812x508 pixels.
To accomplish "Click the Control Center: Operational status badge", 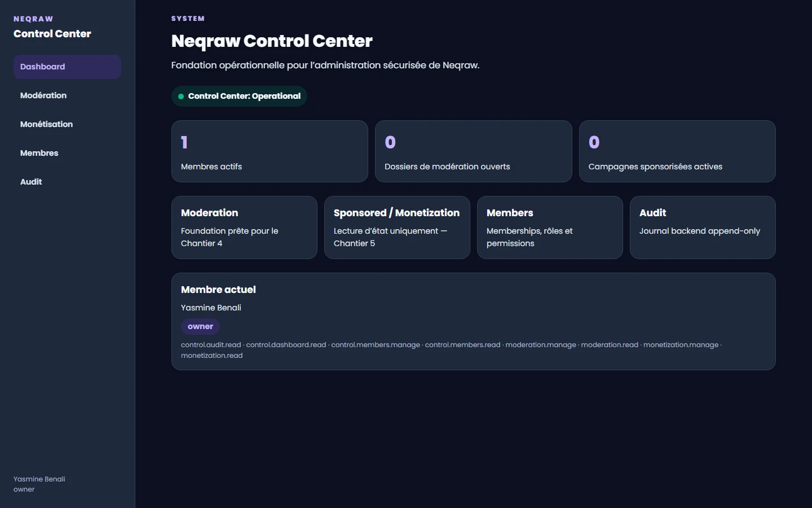I will tap(239, 96).
